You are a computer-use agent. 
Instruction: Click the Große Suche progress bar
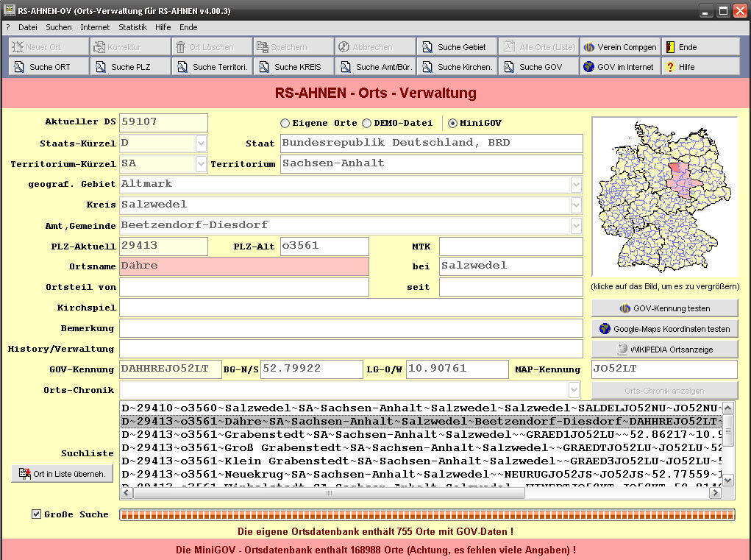(x=427, y=515)
